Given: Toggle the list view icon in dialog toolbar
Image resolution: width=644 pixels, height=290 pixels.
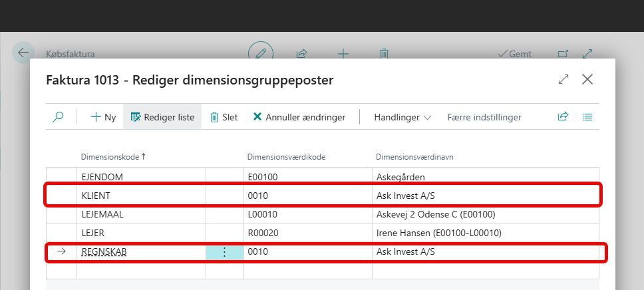Looking at the screenshot, I should 587,117.
